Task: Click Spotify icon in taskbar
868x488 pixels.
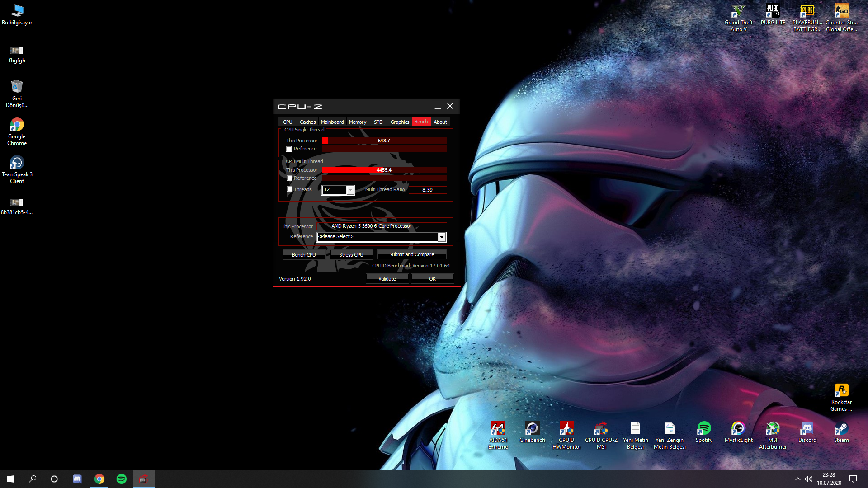Action: tap(122, 479)
